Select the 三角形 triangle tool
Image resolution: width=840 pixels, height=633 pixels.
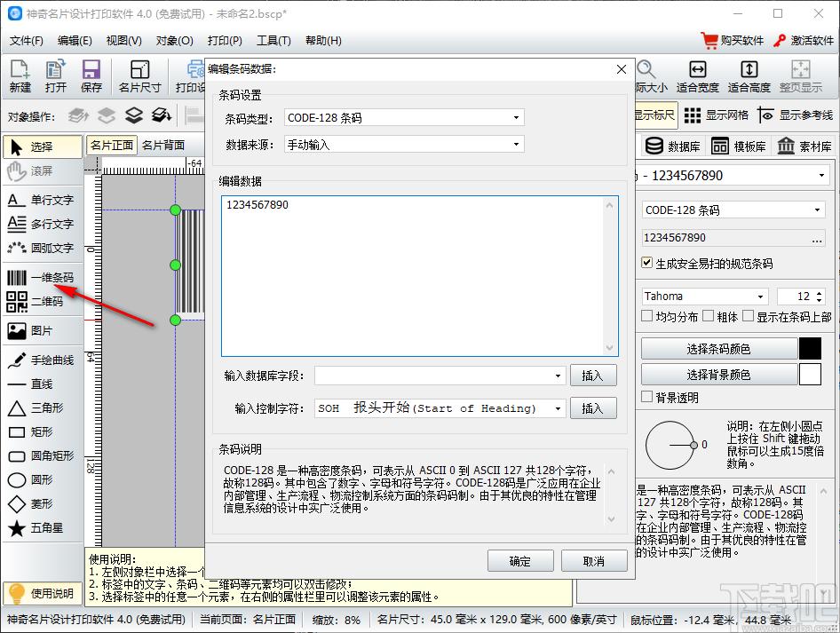[43, 408]
